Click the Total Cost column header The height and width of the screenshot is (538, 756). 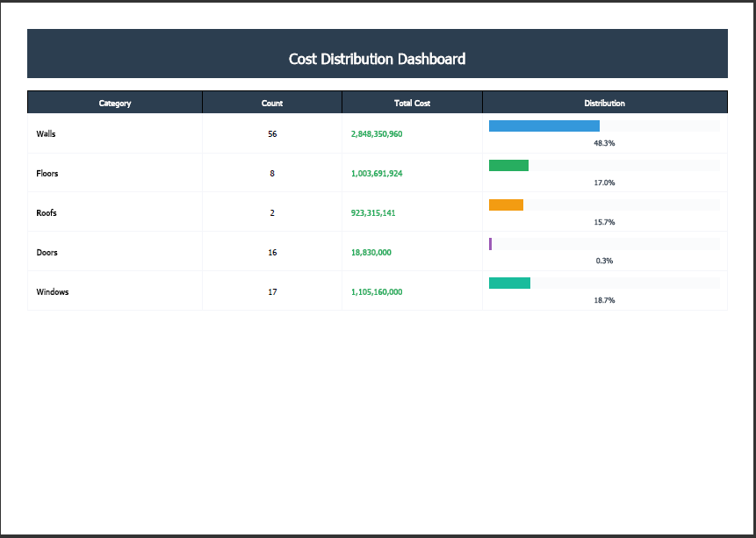coord(412,103)
